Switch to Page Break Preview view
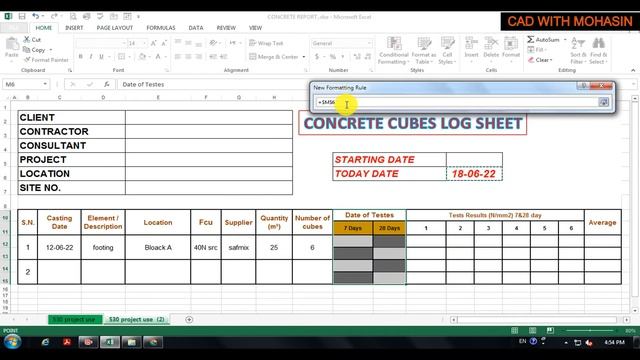 tap(550, 330)
